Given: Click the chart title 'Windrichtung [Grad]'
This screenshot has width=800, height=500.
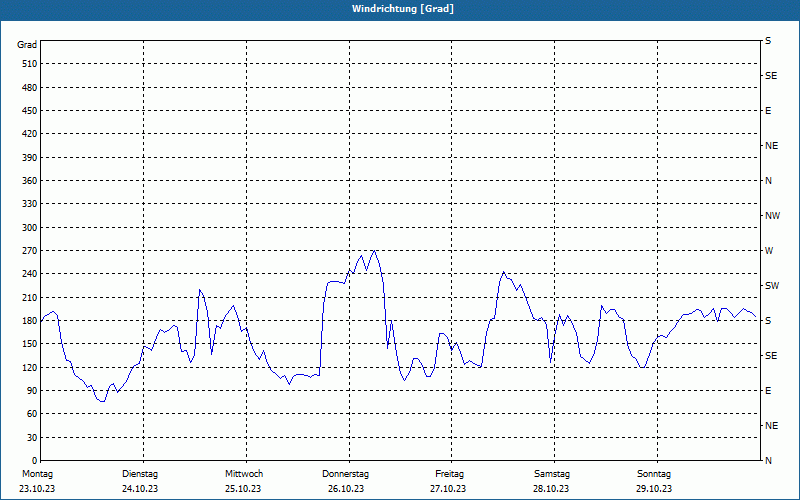Looking at the screenshot, I should [403, 9].
